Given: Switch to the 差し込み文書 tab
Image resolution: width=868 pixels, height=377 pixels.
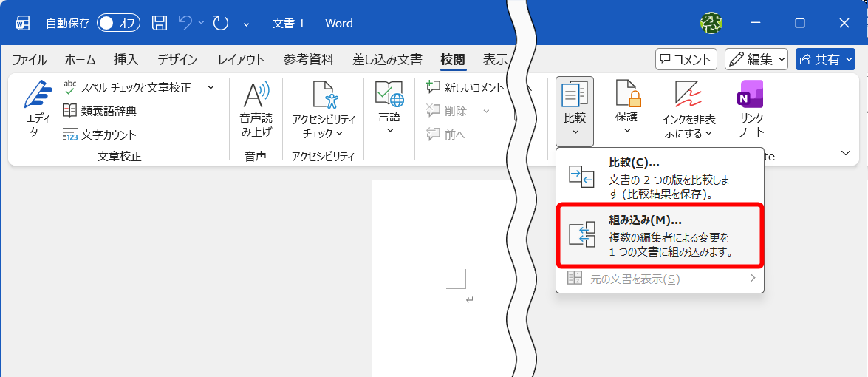Looking at the screenshot, I should [388, 60].
